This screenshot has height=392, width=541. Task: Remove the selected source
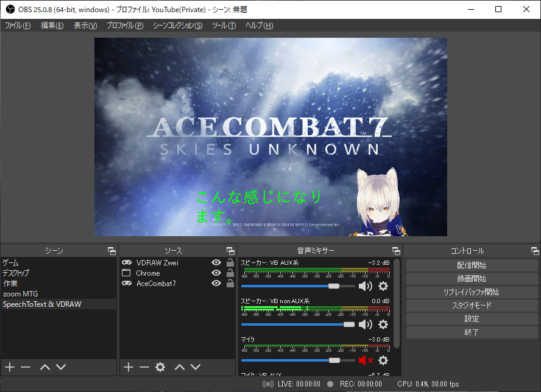click(x=144, y=367)
